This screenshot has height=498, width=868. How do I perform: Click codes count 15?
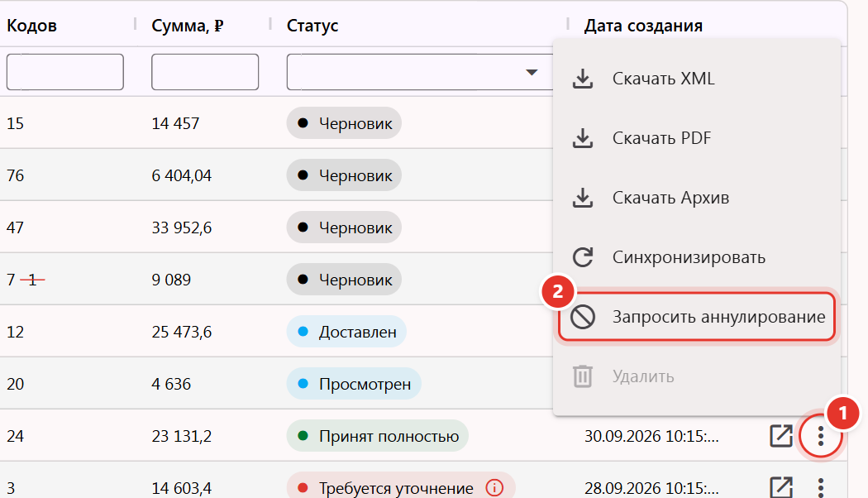pos(15,123)
